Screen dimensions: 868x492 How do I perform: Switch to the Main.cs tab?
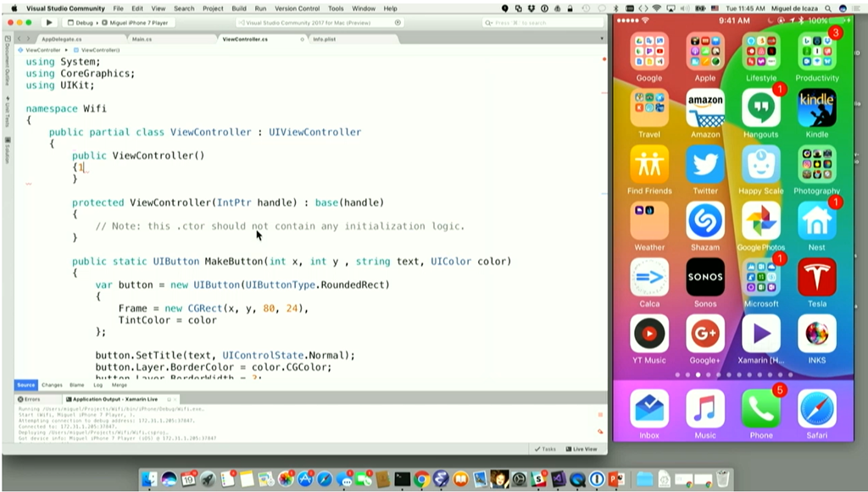click(142, 39)
